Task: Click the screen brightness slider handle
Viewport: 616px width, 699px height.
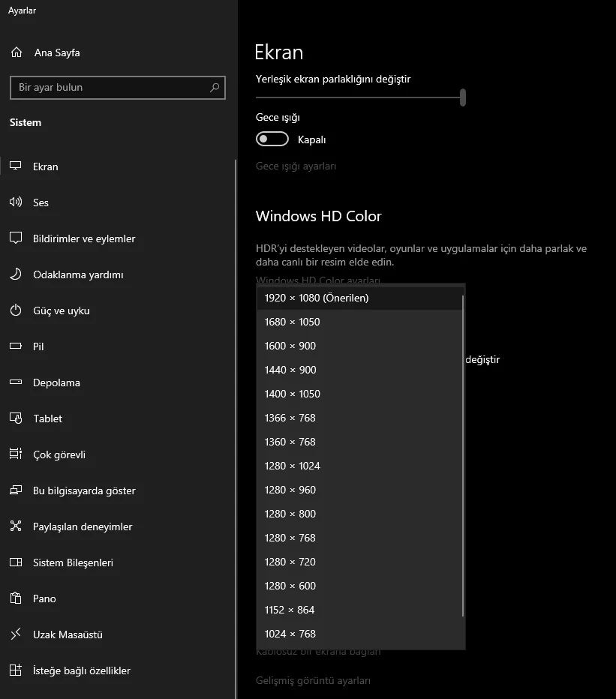Action: tap(463, 97)
